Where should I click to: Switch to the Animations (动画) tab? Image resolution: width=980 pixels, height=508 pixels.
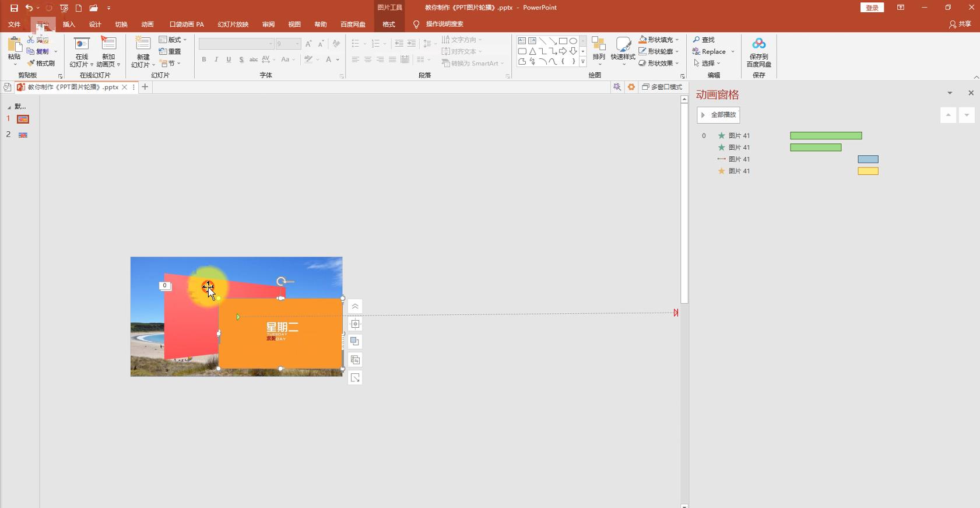coord(147,24)
